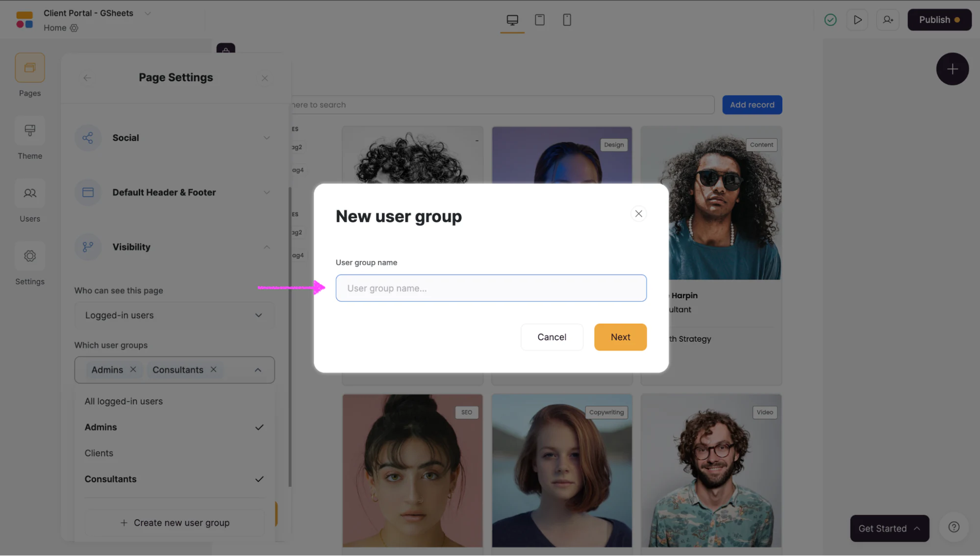Focus the User group name field

coord(491,288)
